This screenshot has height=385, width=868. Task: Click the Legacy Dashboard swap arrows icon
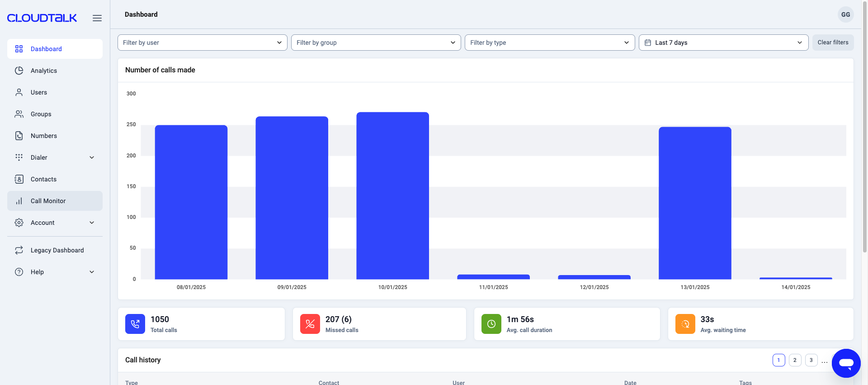[x=19, y=250]
